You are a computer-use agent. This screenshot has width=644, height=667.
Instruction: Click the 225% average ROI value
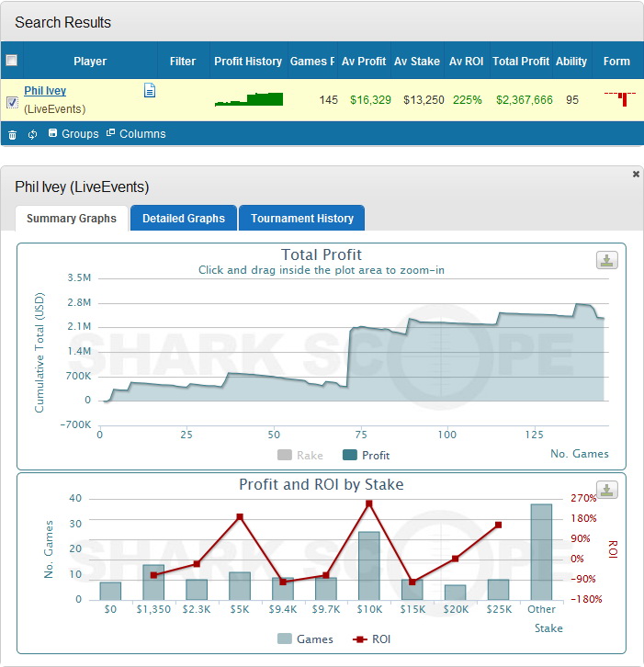[x=467, y=100]
